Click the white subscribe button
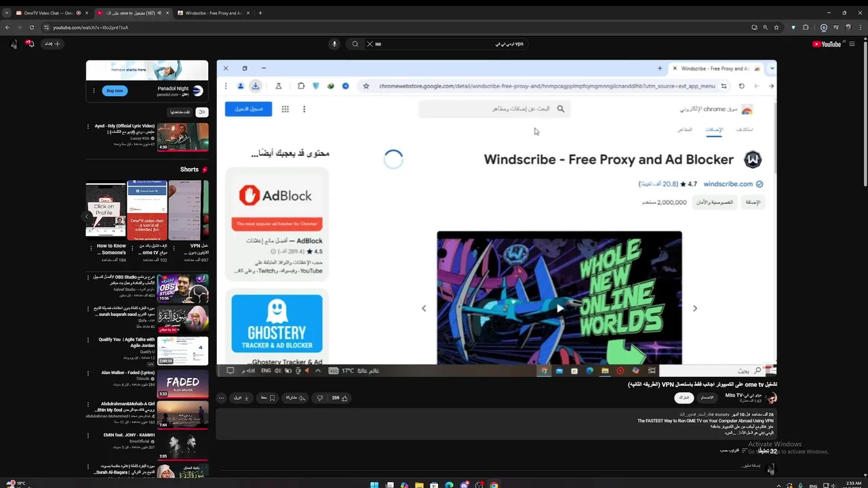 684,398
